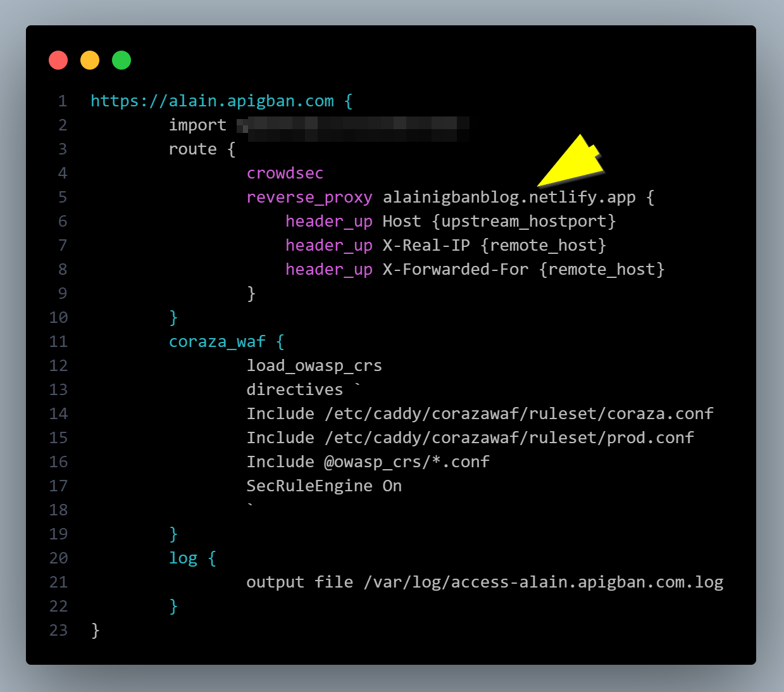Select the reverse_proxy directive
The width and height of the screenshot is (784, 692).
[309, 197]
